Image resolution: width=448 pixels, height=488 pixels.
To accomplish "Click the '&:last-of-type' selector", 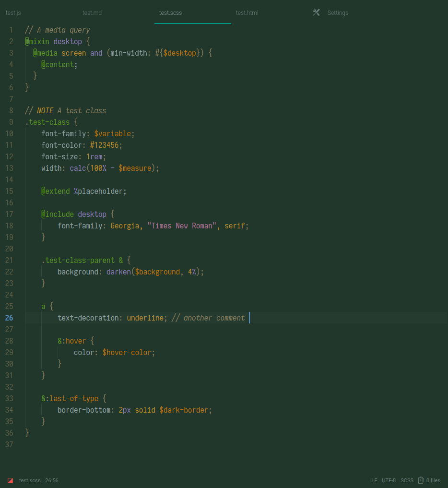I will (x=70, y=399).
